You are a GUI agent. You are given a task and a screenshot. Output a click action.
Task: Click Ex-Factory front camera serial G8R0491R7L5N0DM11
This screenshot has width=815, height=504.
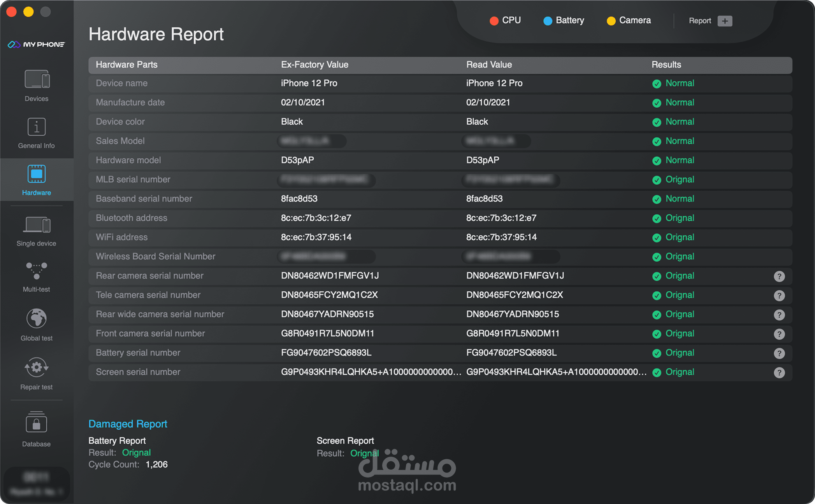pos(327,333)
